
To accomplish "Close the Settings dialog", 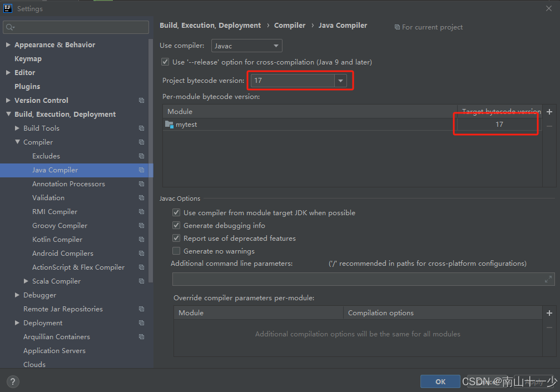I will point(548,8).
